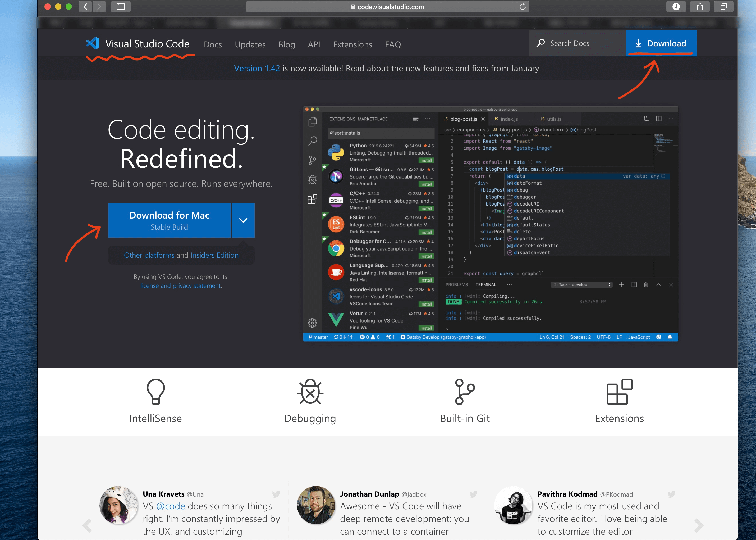756x540 pixels.
Task: Expand the download options chevron
Action: tap(243, 220)
